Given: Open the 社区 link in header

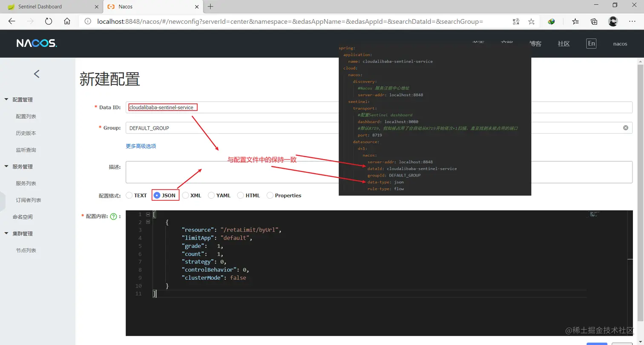Looking at the screenshot, I should pyautogui.click(x=563, y=43).
